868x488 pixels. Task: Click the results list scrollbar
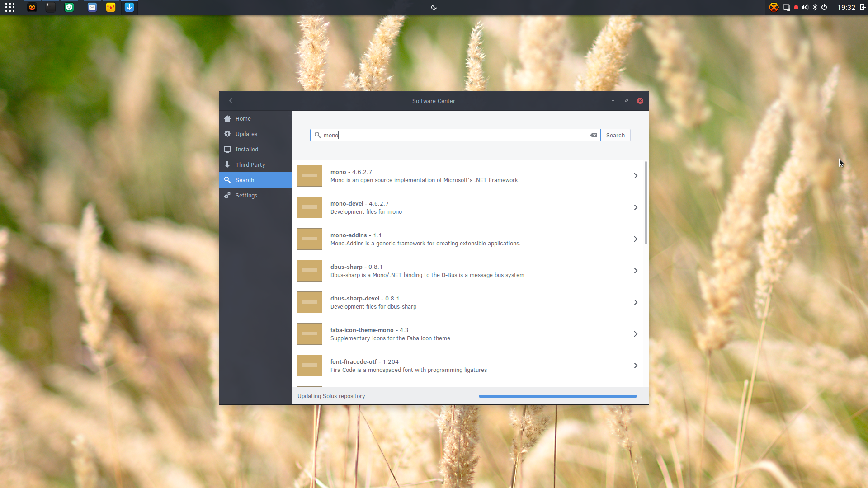pyautogui.click(x=646, y=202)
